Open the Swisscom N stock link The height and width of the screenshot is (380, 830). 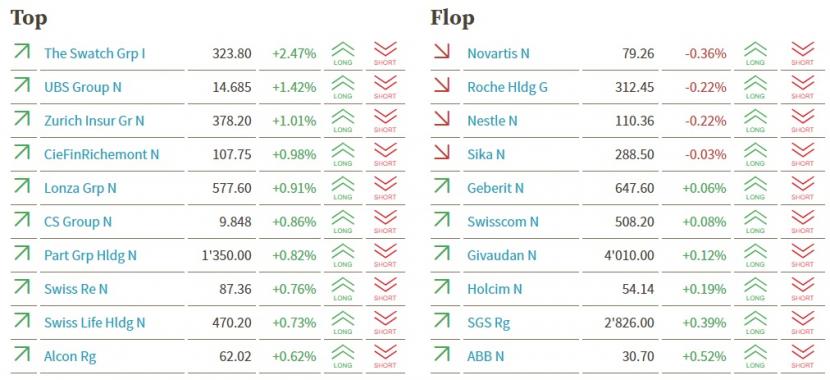point(503,221)
